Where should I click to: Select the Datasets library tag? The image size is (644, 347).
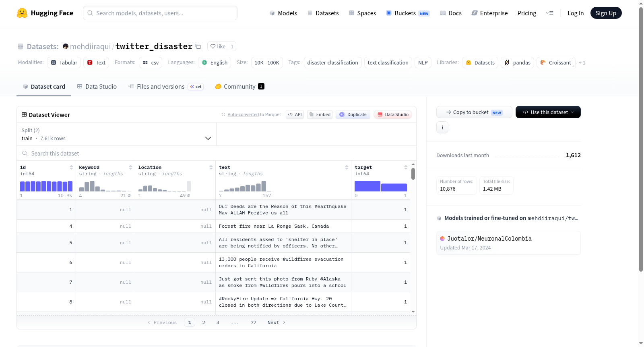click(480, 62)
